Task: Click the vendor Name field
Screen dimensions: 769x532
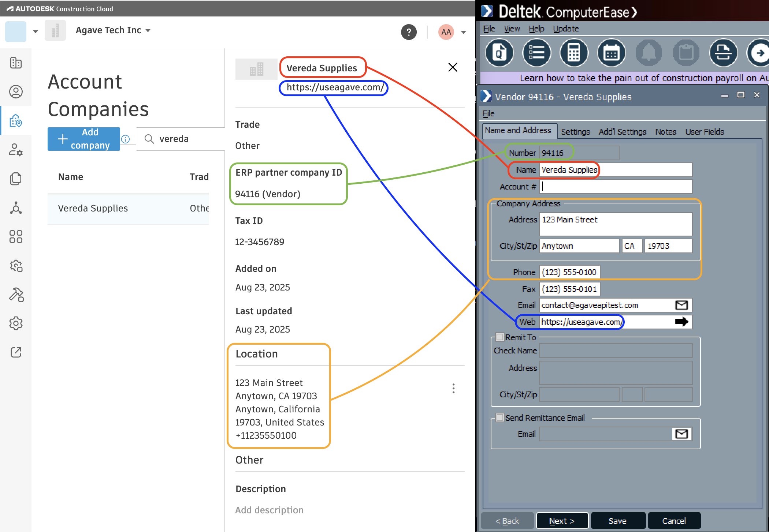Action: click(x=616, y=170)
